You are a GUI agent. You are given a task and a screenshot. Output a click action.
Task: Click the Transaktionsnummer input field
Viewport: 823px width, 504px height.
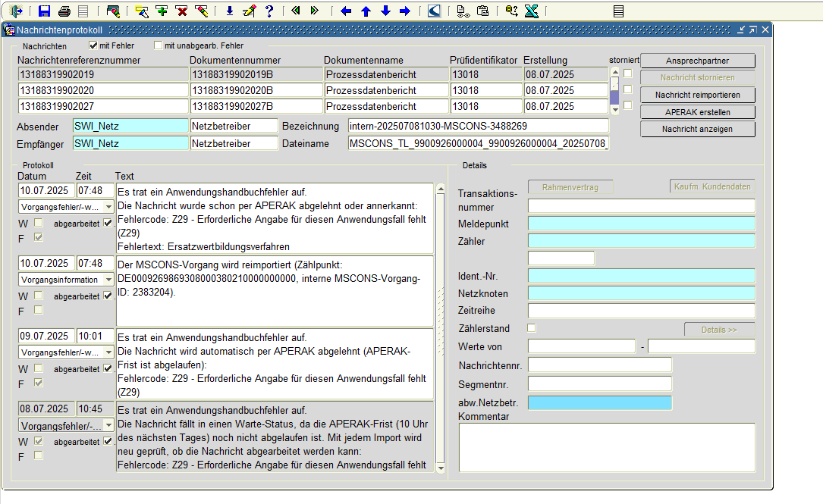(641, 206)
